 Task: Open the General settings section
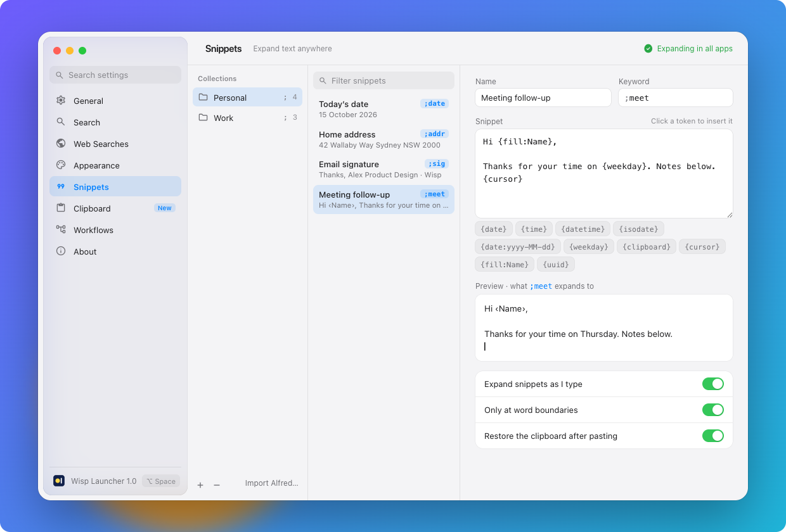click(115, 101)
